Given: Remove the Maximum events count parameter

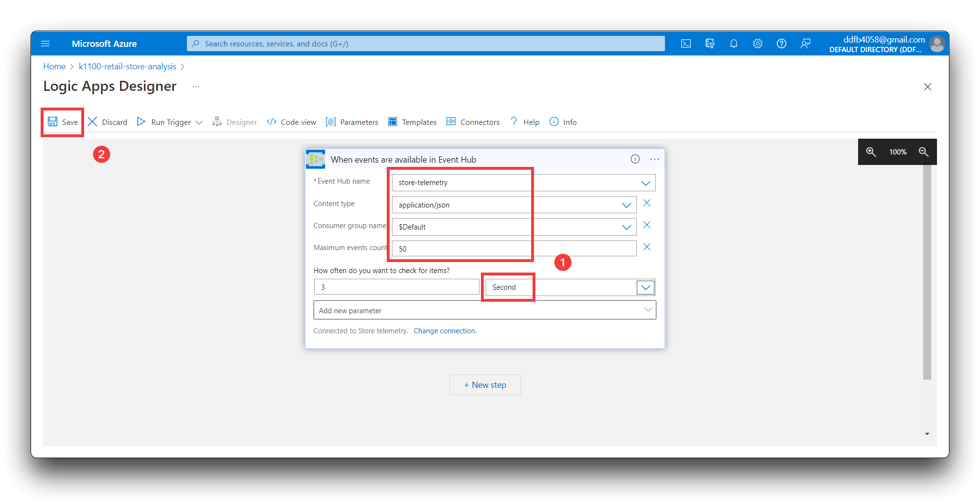Looking at the screenshot, I should (x=647, y=247).
